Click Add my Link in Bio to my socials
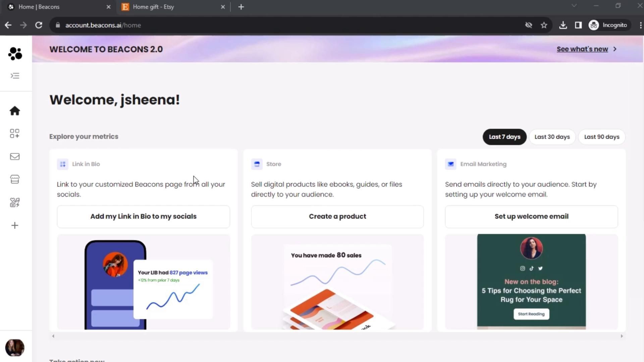This screenshot has height=362, width=644. 143,217
